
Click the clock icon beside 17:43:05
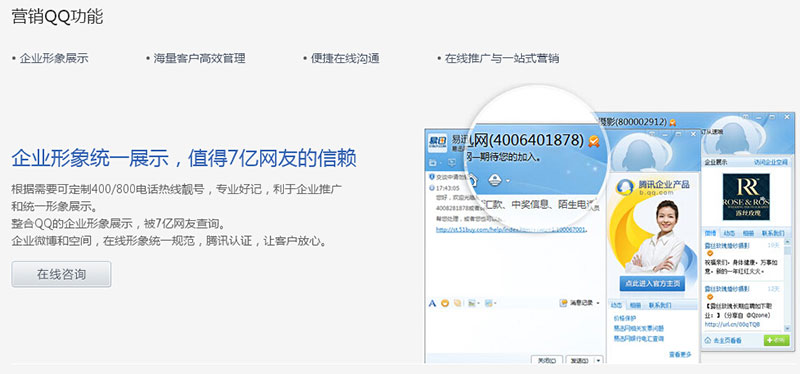(x=432, y=188)
